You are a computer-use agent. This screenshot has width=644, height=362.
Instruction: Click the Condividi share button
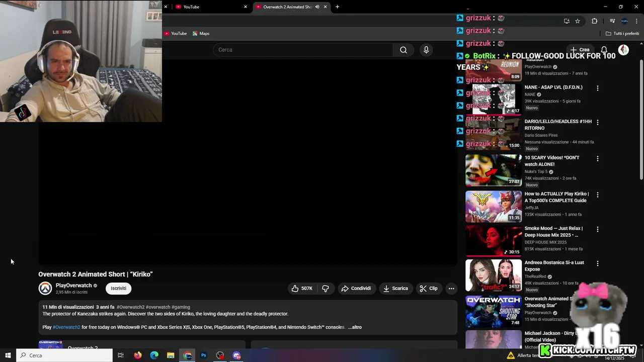(356, 289)
